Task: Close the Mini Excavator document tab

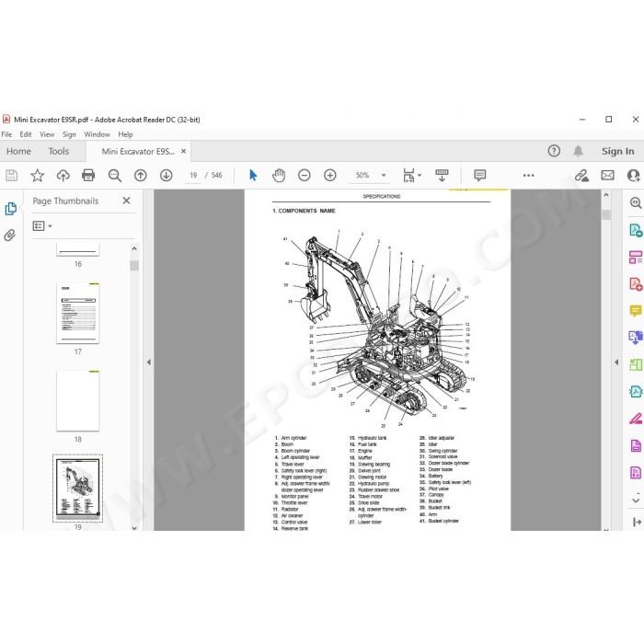Action: point(184,151)
